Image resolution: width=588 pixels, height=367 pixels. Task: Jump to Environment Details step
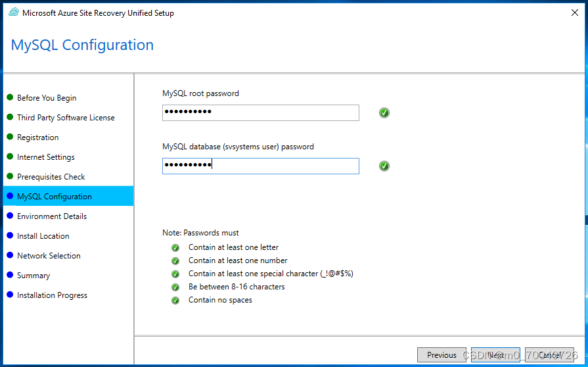click(x=52, y=216)
